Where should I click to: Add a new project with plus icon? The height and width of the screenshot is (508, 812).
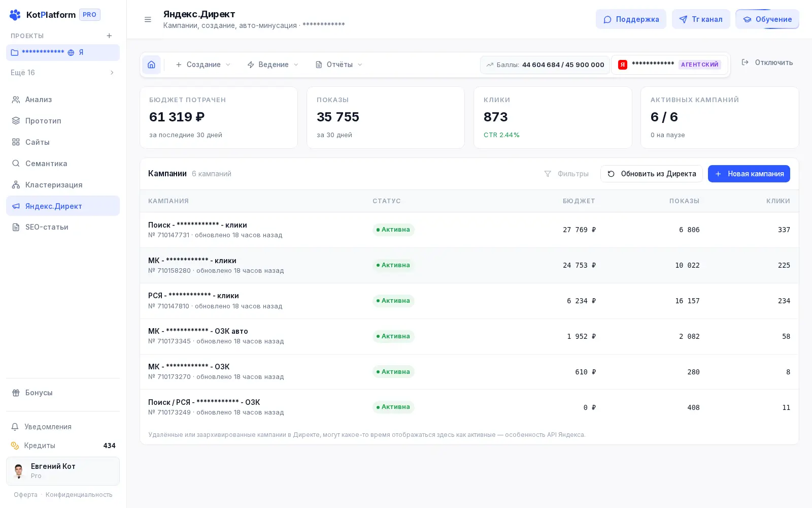(x=109, y=36)
